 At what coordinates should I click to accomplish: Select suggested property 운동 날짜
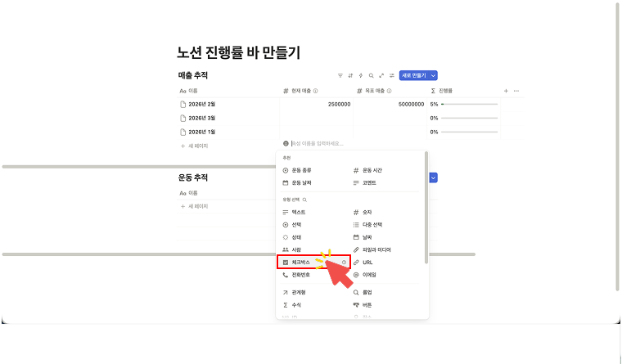tap(297, 182)
